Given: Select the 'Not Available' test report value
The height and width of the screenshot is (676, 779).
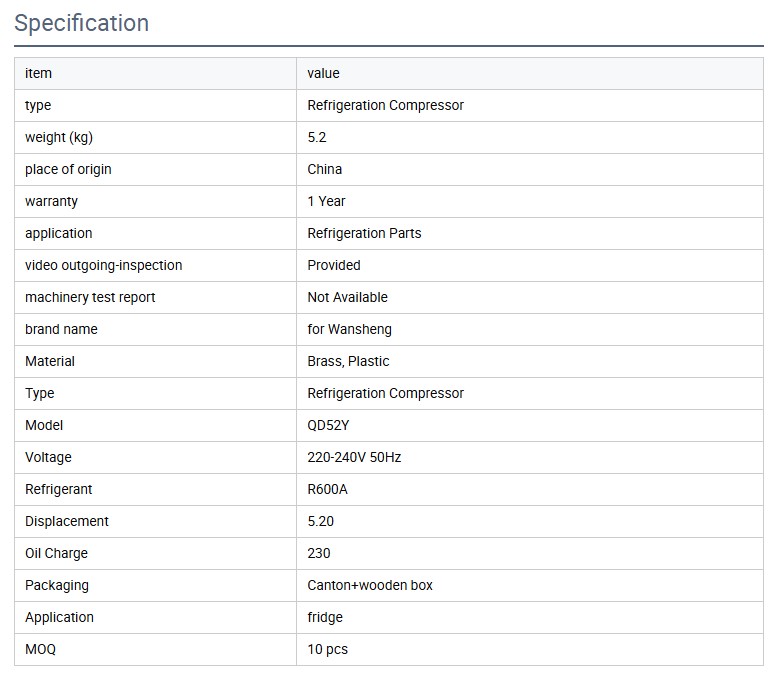Looking at the screenshot, I should [x=347, y=297].
